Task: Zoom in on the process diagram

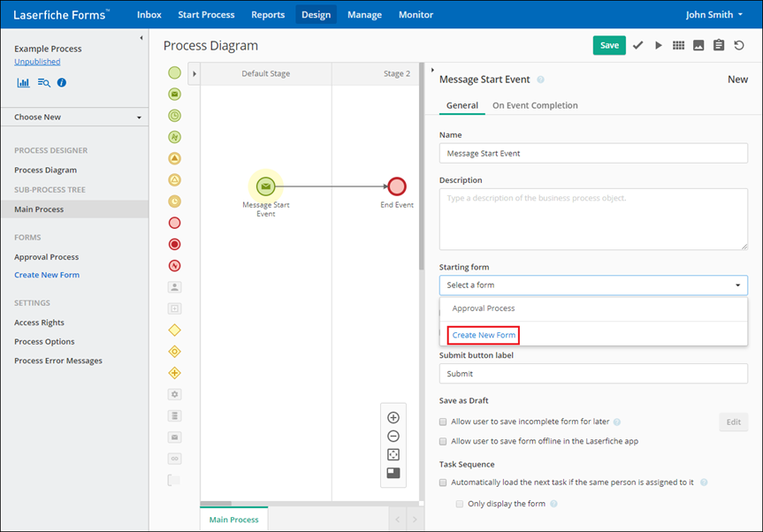Action: point(393,418)
